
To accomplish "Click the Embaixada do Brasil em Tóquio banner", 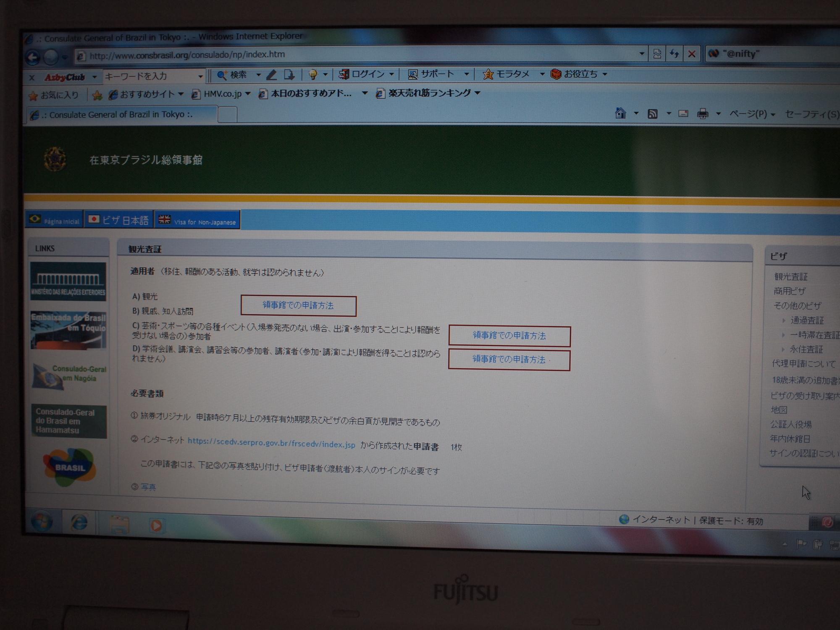I will tap(68, 330).
